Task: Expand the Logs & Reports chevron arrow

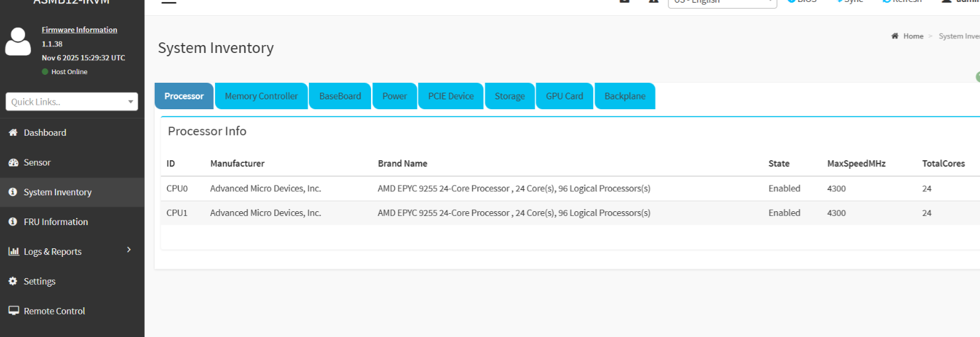Action: click(x=129, y=250)
